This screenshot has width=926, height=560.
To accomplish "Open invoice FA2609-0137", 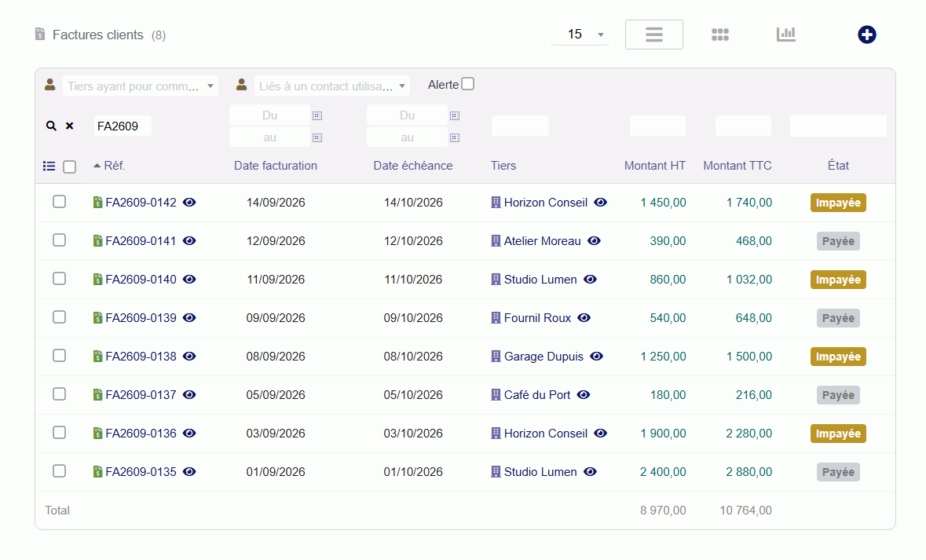I will pyautogui.click(x=141, y=394).
